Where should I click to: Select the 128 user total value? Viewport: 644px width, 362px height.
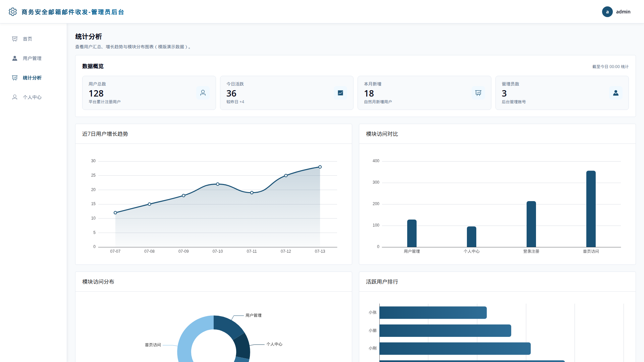coord(96,94)
